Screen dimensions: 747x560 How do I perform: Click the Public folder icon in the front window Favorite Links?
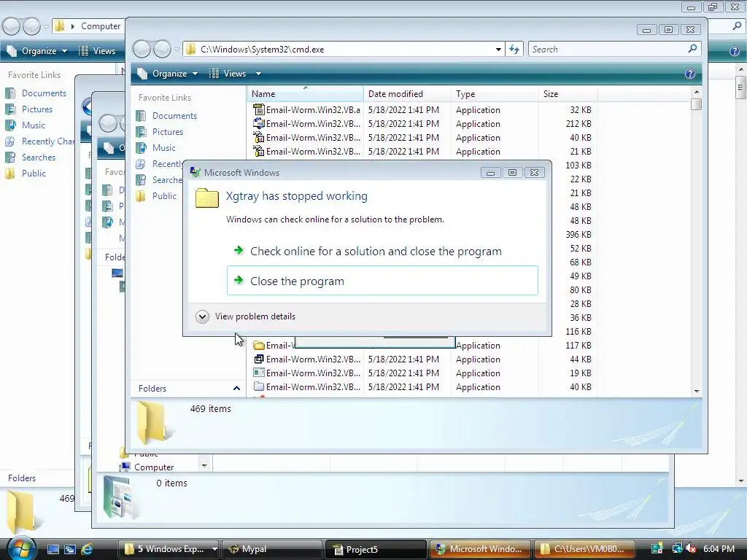click(x=141, y=196)
